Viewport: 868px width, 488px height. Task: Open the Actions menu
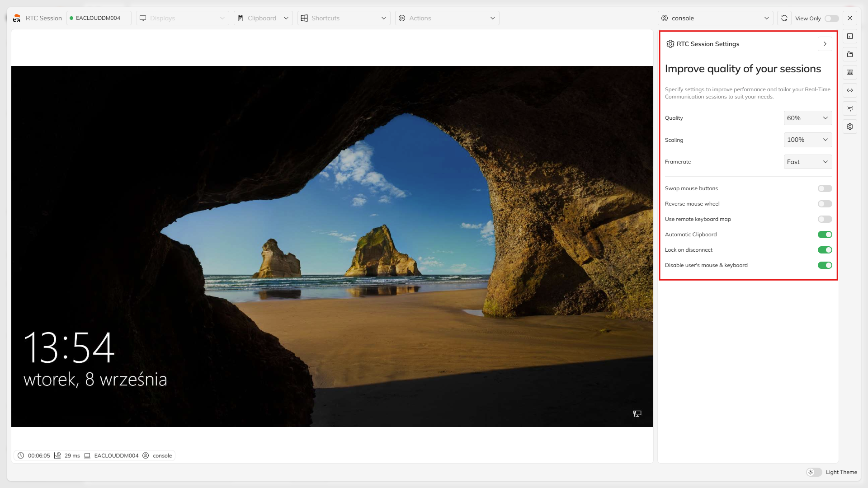point(447,18)
